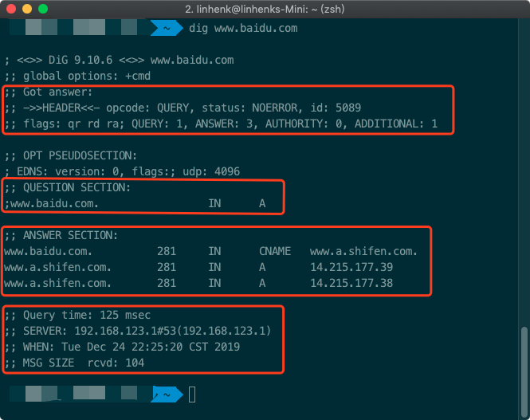
Task: Click 'Query time: 125 msec' line
Action: (78, 315)
